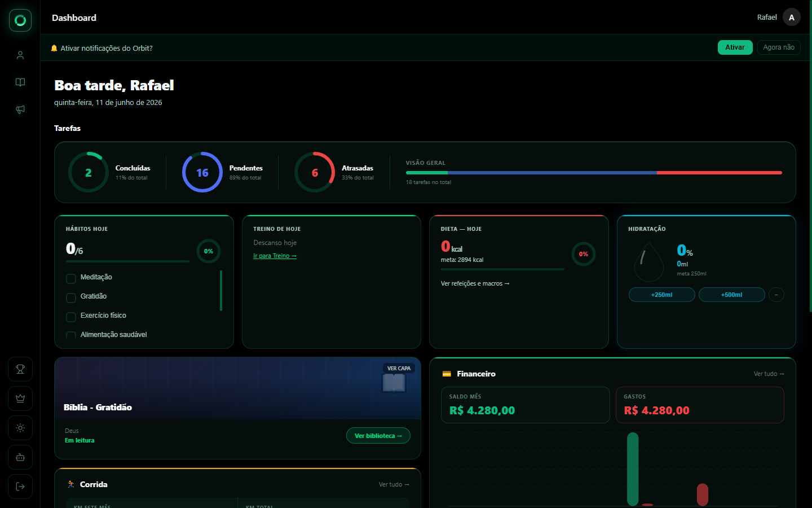Click the Orbit logo icon

(20, 20)
